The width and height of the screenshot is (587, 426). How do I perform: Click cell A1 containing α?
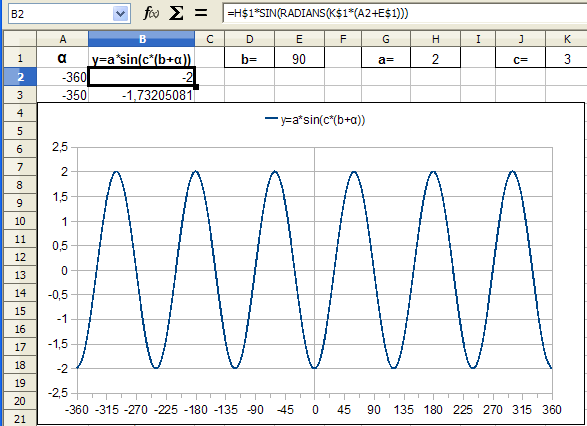[63, 58]
